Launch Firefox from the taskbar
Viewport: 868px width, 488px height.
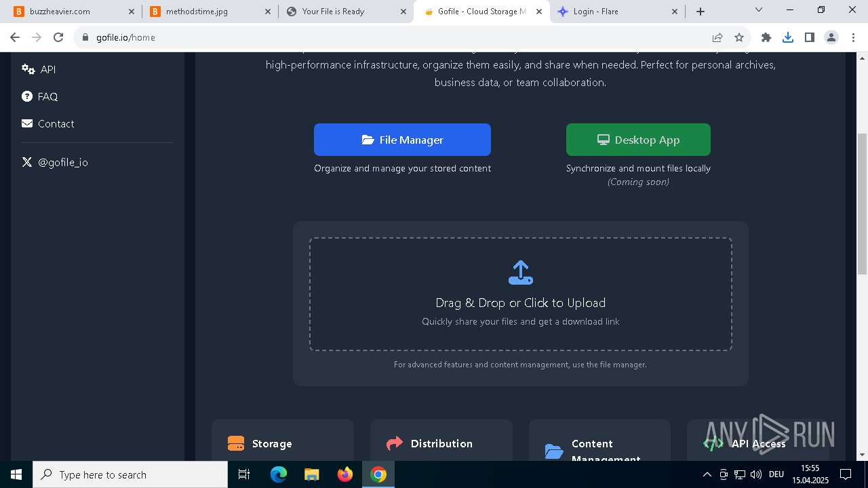[345, 474]
